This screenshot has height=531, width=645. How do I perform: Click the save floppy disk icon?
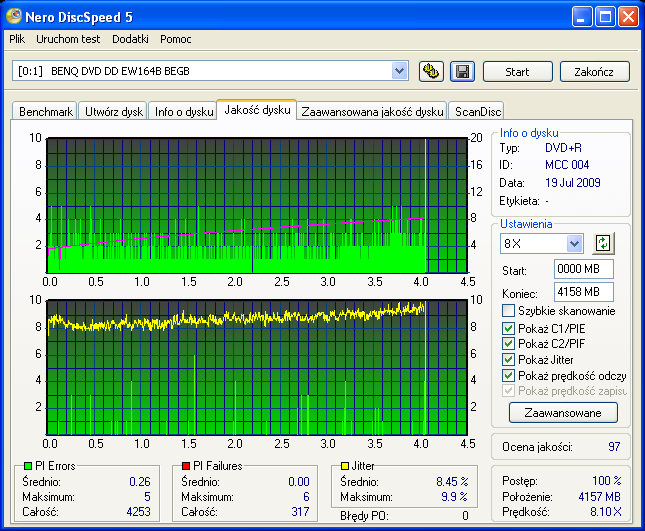(x=462, y=72)
